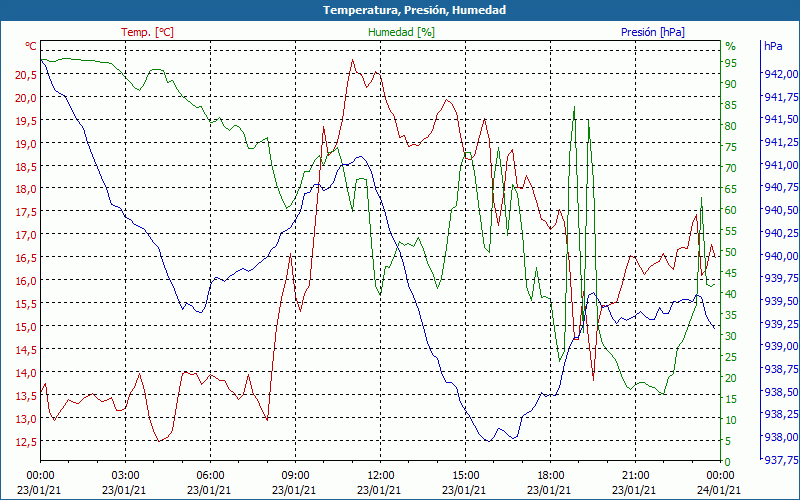Screen dimensions: 800x500
Task: Click the '60' humidity axis tick
Action: pyautogui.click(x=731, y=210)
